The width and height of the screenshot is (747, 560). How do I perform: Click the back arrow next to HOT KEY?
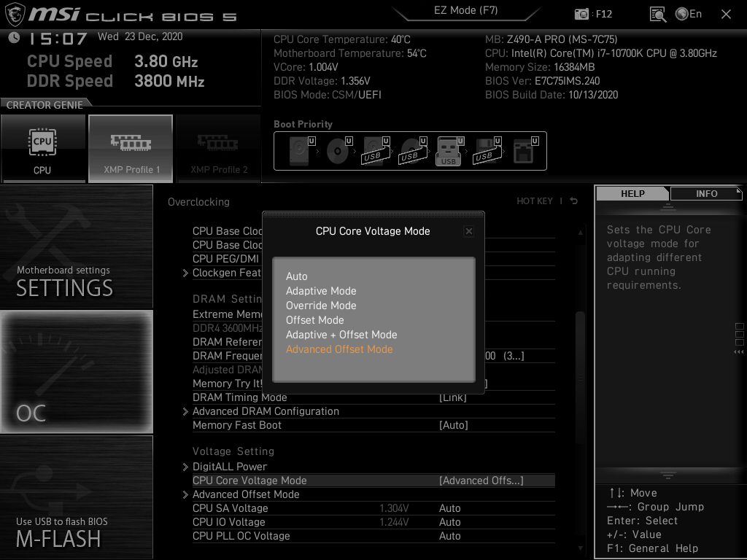coord(574,201)
